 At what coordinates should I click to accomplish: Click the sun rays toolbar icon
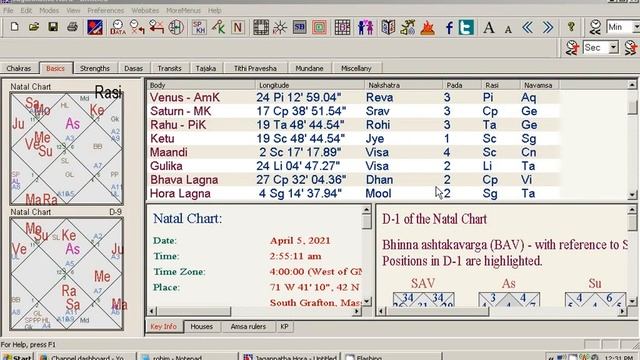[280, 27]
